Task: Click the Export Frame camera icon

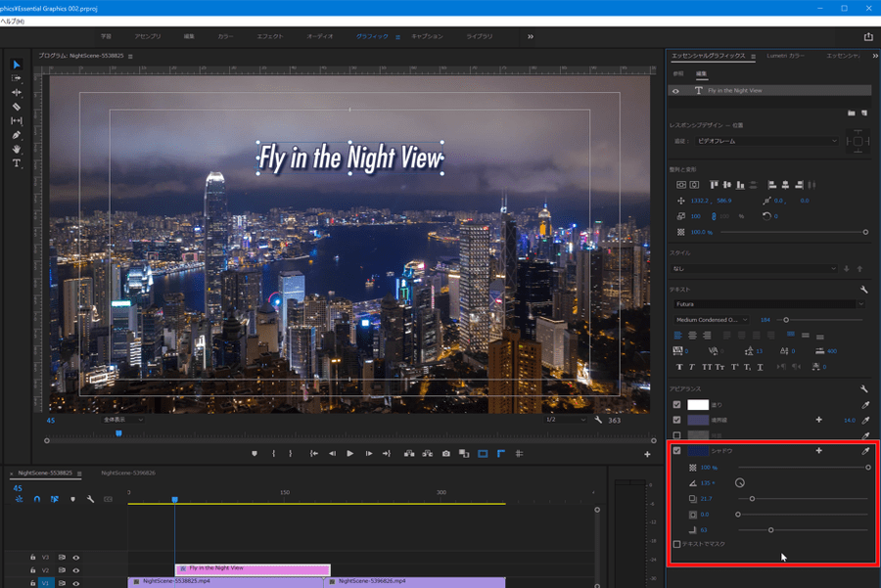Action: point(445,454)
